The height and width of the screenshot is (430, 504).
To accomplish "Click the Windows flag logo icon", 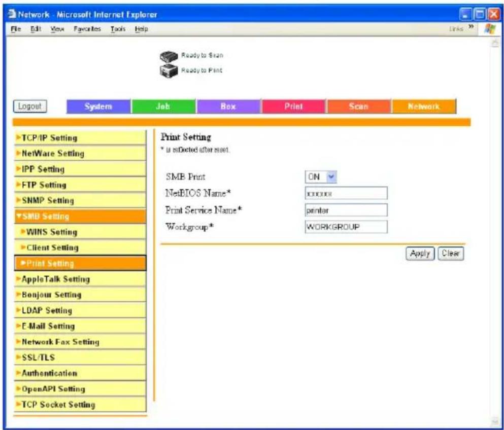I will click(490, 29).
